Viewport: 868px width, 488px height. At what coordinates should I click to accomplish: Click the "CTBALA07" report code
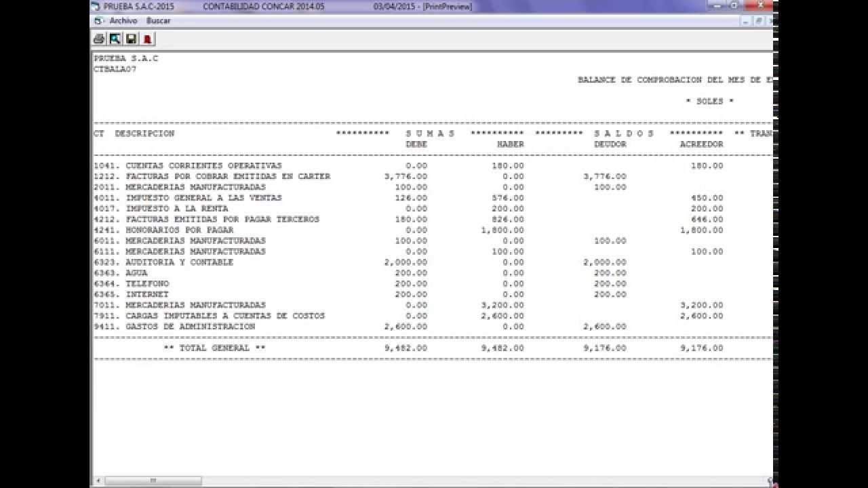[x=115, y=69]
